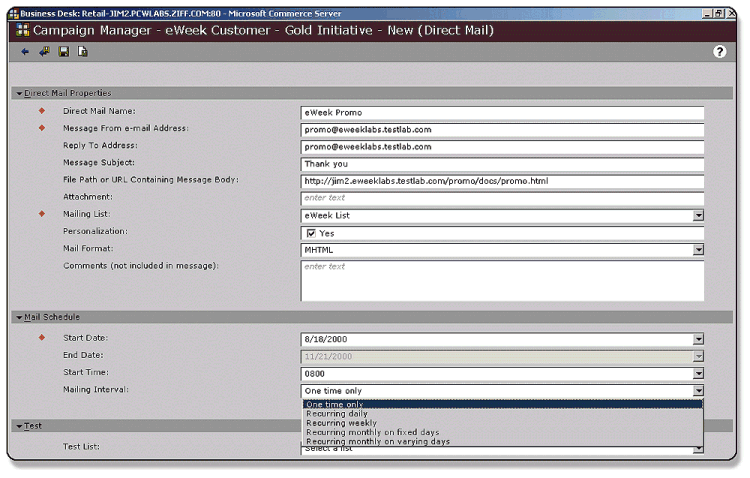Click the empty Attachment field
Viewport: 750px width, 478px height.
[502, 198]
